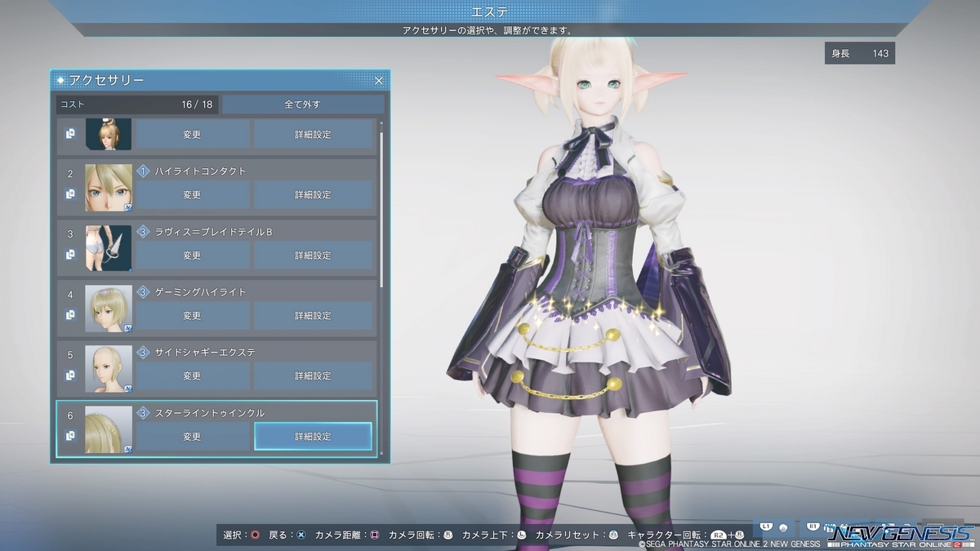Viewport: 980px width, 551px height.
Task: Open 詳細設定 in the topmost partial row
Action: tap(313, 134)
